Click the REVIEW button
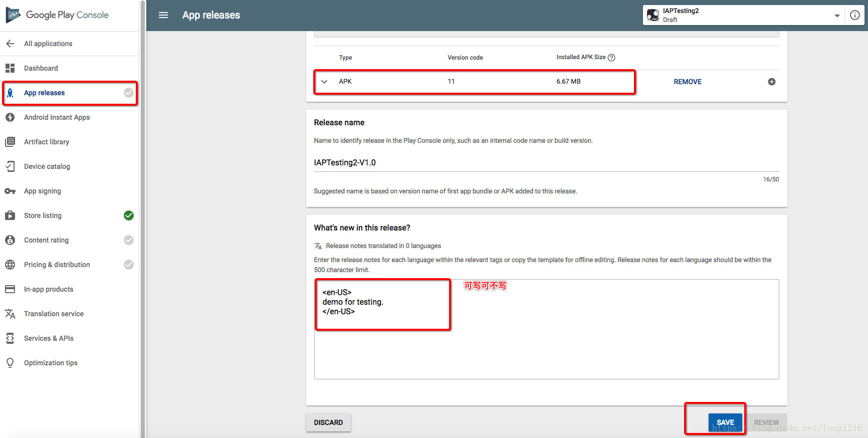The height and width of the screenshot is (438, 868). click(767, 422)
